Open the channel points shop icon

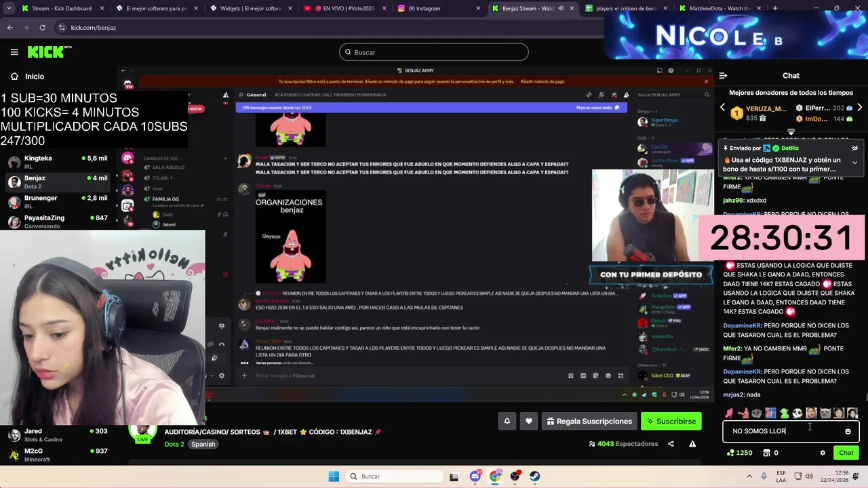[767, 453]
